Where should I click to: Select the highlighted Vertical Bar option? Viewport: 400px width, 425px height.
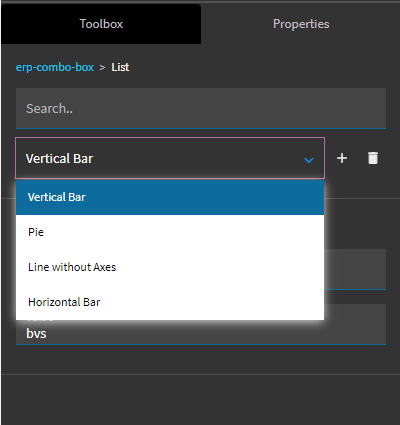pos(170,197)
